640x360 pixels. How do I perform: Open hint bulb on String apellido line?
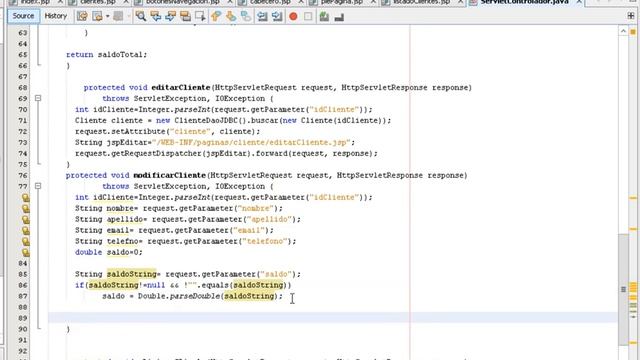(x=26, y=220)
